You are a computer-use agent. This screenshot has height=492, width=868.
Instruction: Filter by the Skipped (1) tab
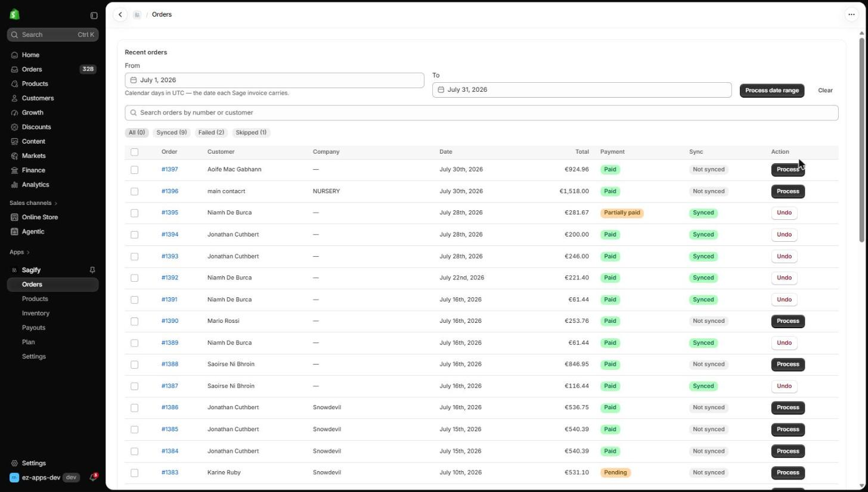pyautogui.click(x=251, y=133)
